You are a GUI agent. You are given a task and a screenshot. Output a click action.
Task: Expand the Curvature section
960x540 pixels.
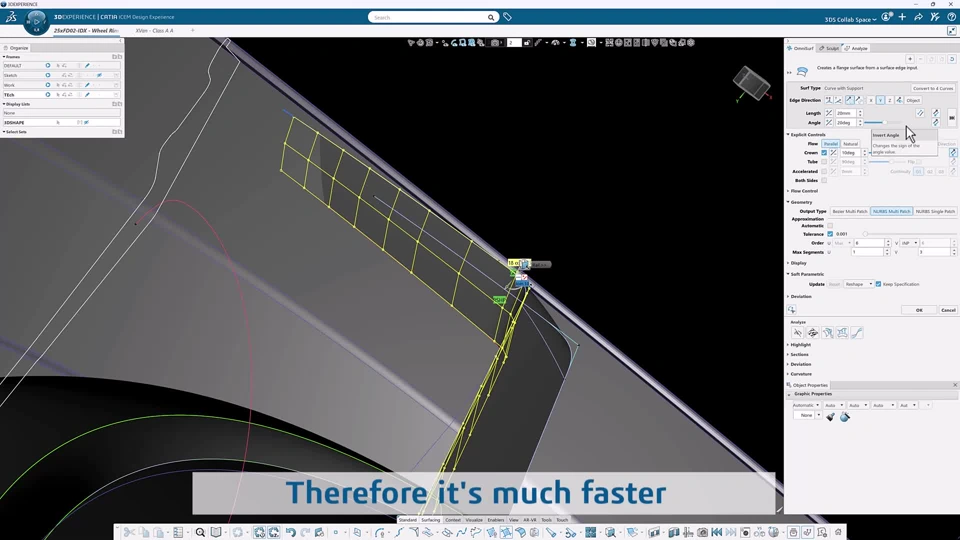tap(789, 374)
